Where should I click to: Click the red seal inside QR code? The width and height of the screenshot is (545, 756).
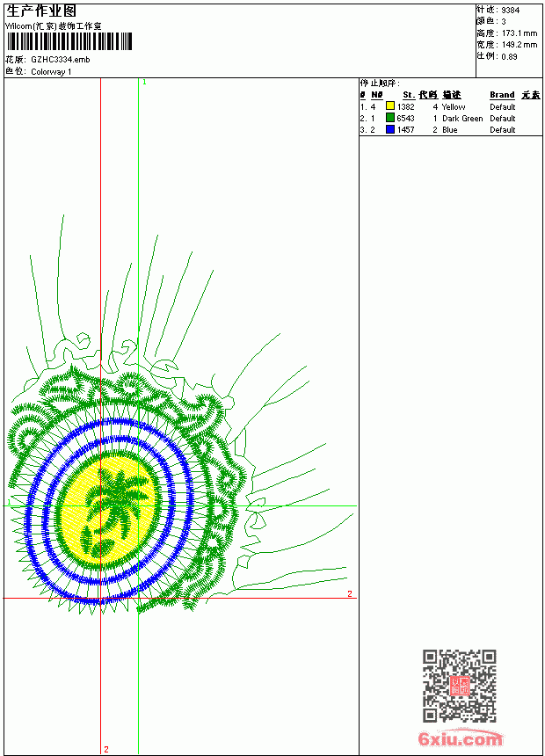click(x=460, y=686)
